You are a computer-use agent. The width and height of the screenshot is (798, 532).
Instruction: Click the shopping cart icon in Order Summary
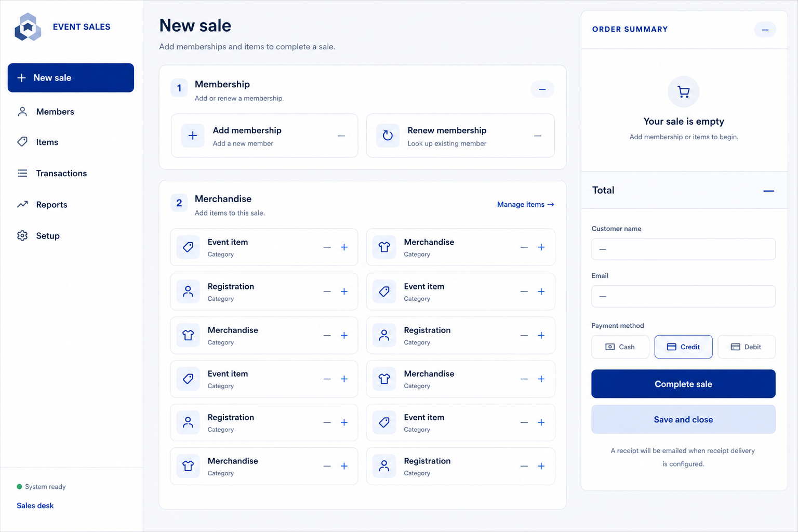click(684, 92)
